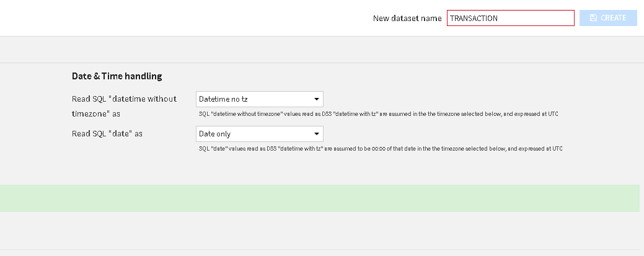Click the "New dataset name" label
Viewport: 644px width, 256px height.
407,18
